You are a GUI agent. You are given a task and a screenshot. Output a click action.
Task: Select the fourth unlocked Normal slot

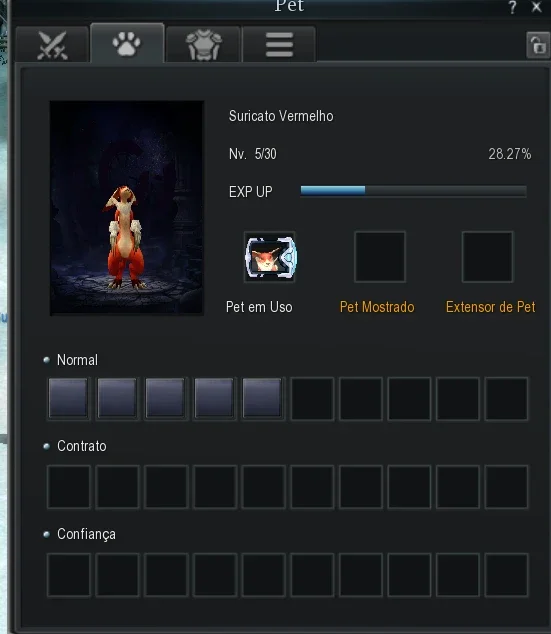214,399
